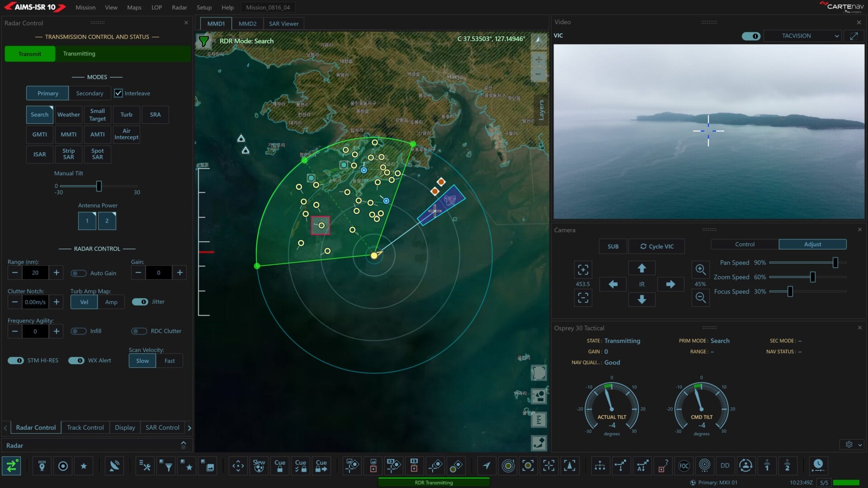
Task: Open the Radar menu
Action: tap(179, 7)
